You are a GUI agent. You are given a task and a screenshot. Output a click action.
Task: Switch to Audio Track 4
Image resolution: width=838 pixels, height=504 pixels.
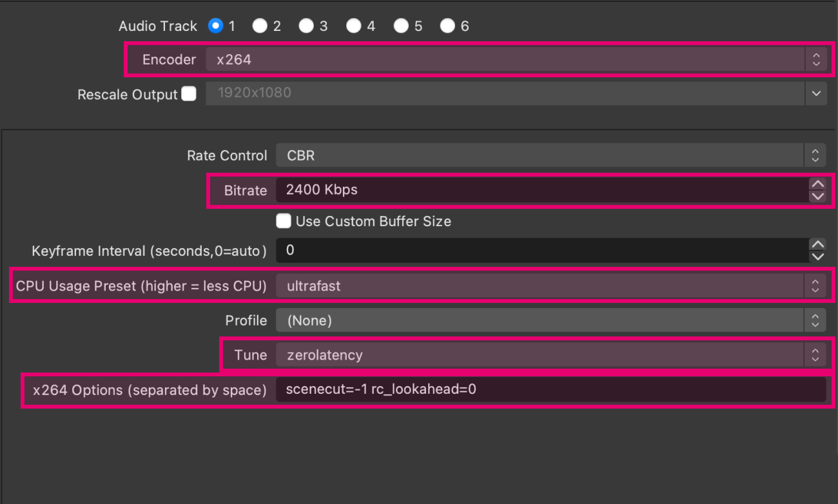(353, 26)
